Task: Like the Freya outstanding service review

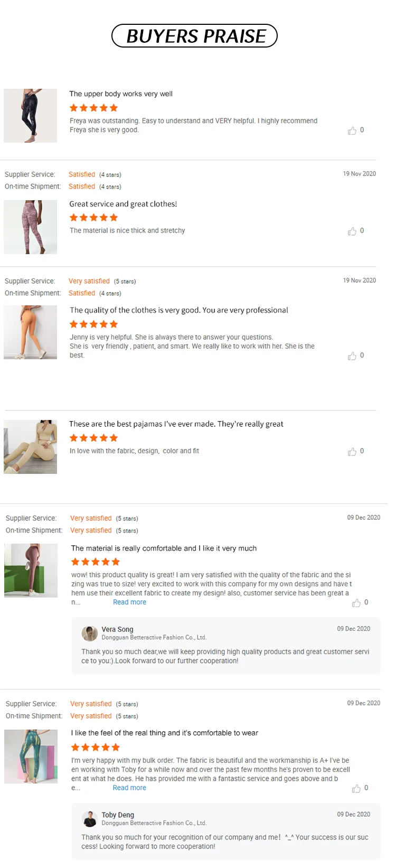Action: click(352, 130)
